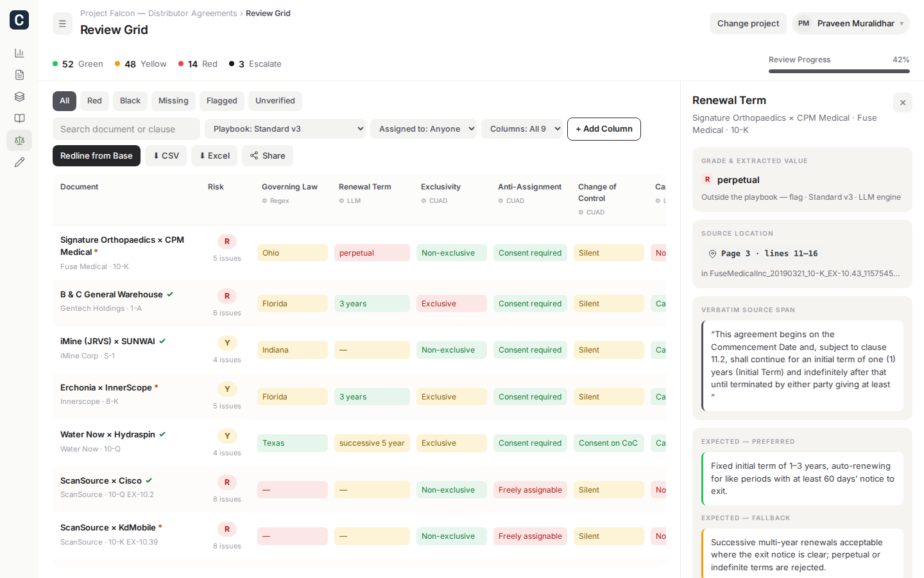Open the playbook book icon
This screenshot has height=578, width=924.
(19, 119)
